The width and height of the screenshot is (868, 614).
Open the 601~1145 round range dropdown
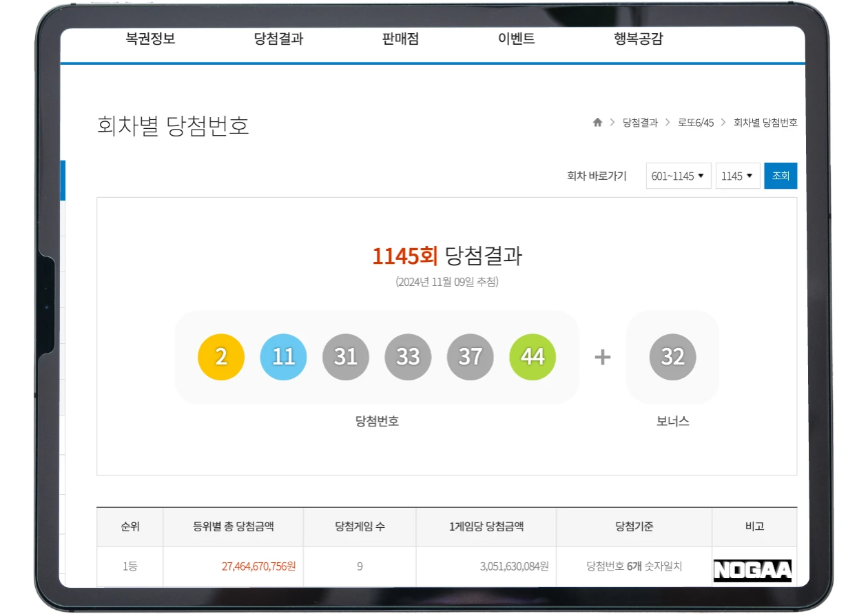pyautogui.click(x=678, y=176)
